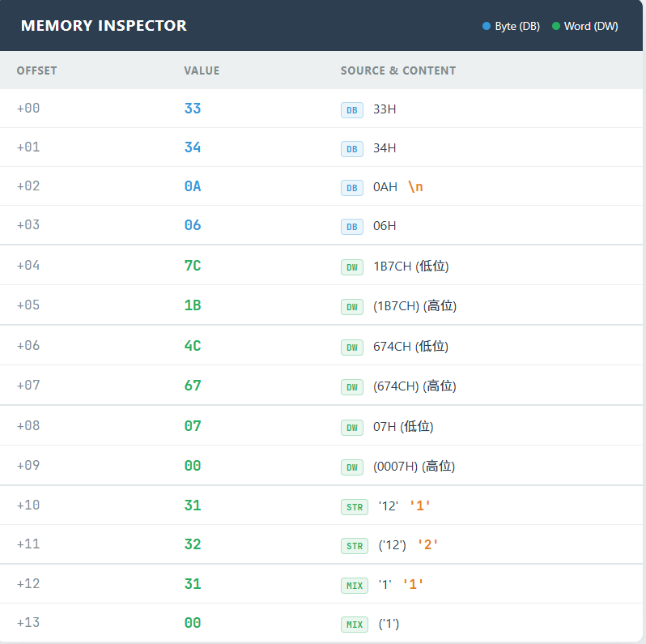Select the blue value 33 at +00
Image resolution: width=646 pixels, height=644 pixels.
[x=193, y=109]
